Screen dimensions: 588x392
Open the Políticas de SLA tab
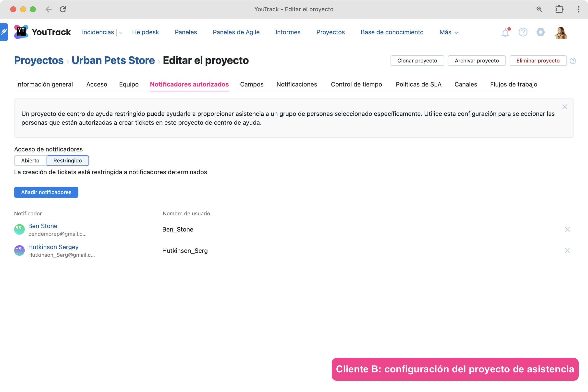click(418, 84)
